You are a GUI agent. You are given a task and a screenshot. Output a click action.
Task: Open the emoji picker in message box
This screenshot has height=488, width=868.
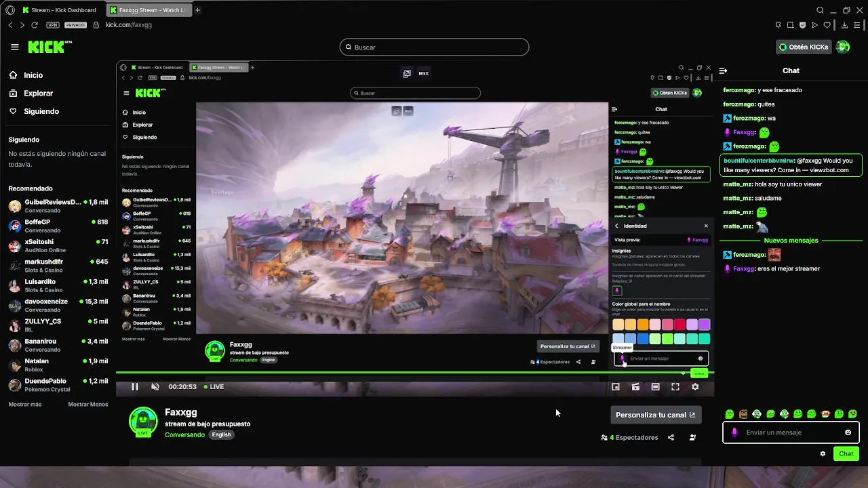pos(848,432)
